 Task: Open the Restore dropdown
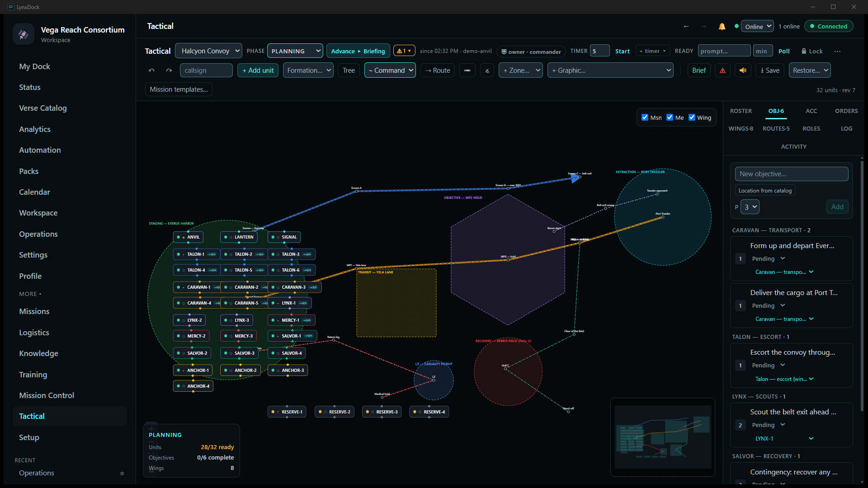(810, 70)
